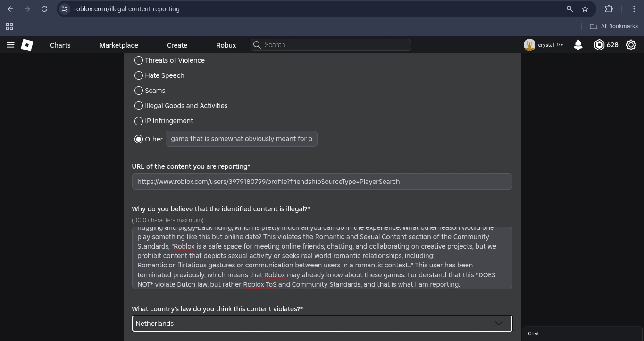Open the settings gear icon
The image size is (644, 341).
tap(631, 45)
